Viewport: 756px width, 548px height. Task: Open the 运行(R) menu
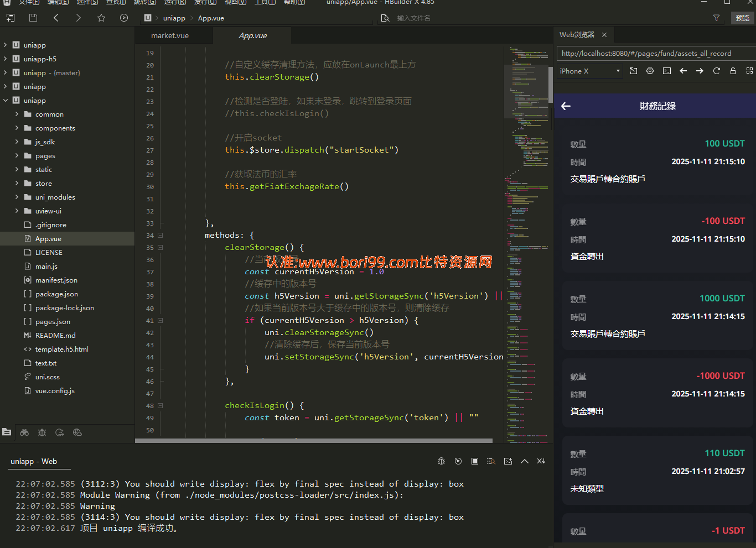(x=175, y=2)
